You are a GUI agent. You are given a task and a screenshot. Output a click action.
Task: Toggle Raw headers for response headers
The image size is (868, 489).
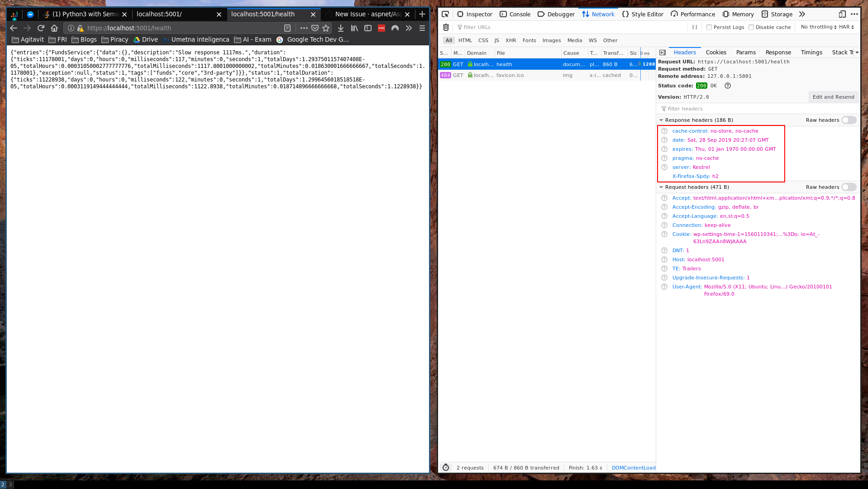pyautogui.click(x=848, y=120)
